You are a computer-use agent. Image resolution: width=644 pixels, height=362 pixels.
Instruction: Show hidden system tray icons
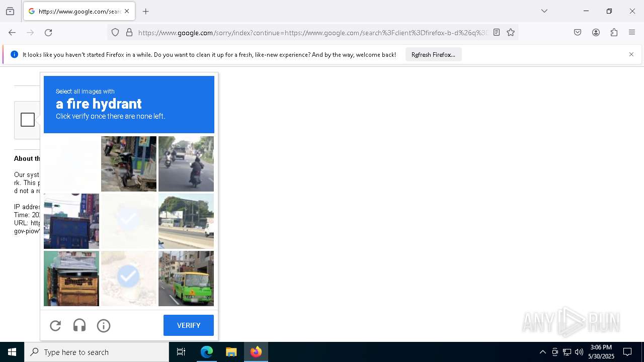(x=542, y=352)
